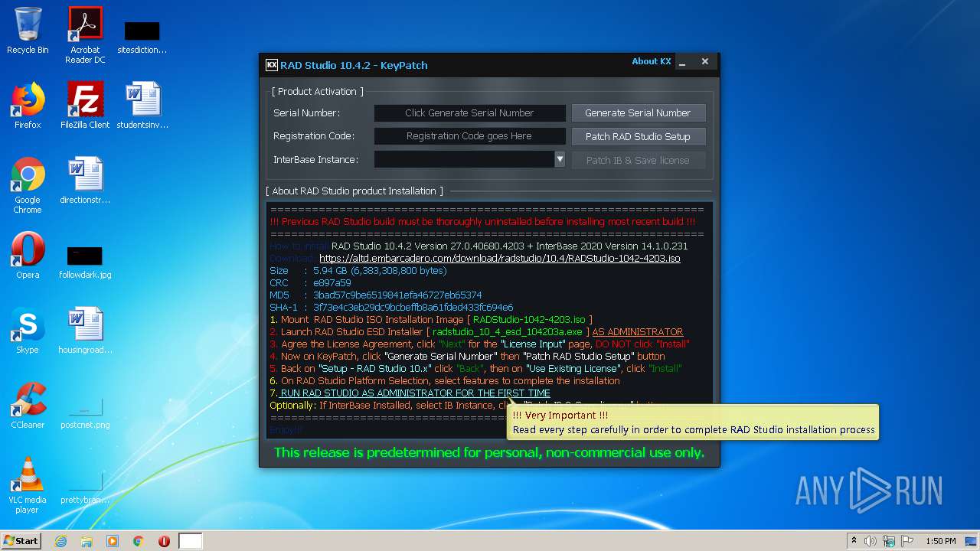Click the red 'Previous RAD Studio build' warning line
The width and height of the screenshot is (980, 551).
[x=482, y=222]
